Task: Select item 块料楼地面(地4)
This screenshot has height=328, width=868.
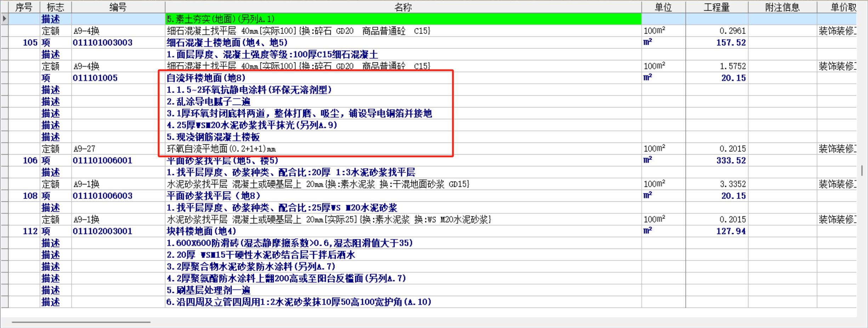Action: (201, 231)
